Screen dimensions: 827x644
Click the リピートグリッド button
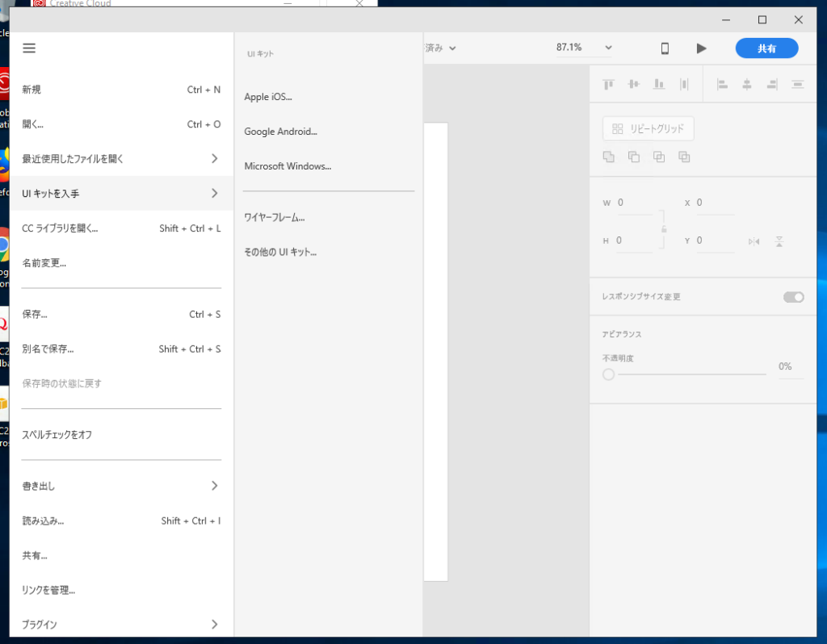(649, 128)
